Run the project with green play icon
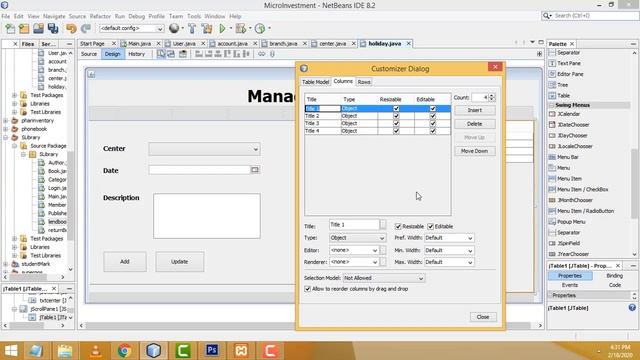Viewport: 640px width, 360px height. coord(222,29)
